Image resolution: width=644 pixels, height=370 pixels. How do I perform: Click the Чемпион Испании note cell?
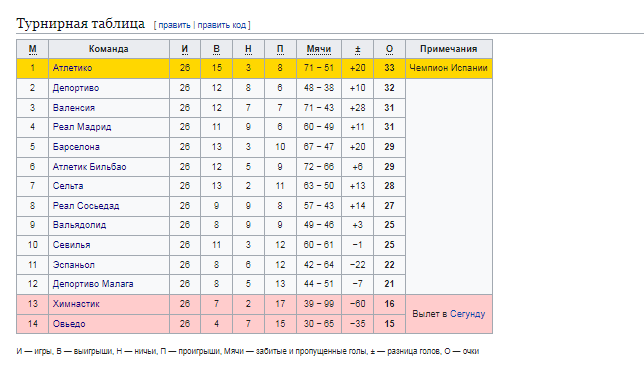(x=449, y=68)
